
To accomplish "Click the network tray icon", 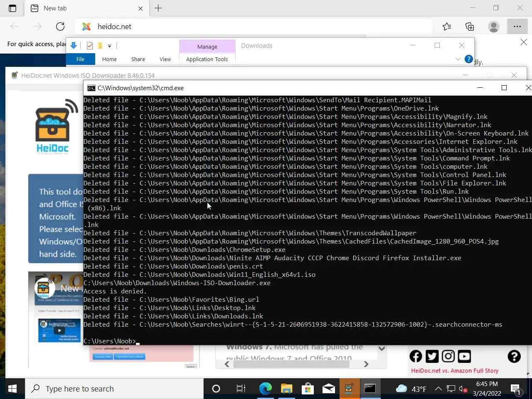I will pyautogui.click(x=451, y=389).
